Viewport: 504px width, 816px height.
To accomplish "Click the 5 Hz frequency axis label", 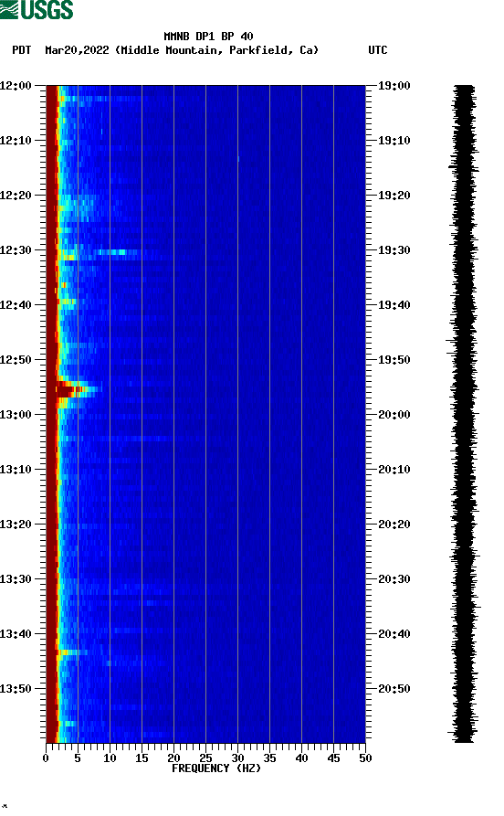I will pos(78,758).
